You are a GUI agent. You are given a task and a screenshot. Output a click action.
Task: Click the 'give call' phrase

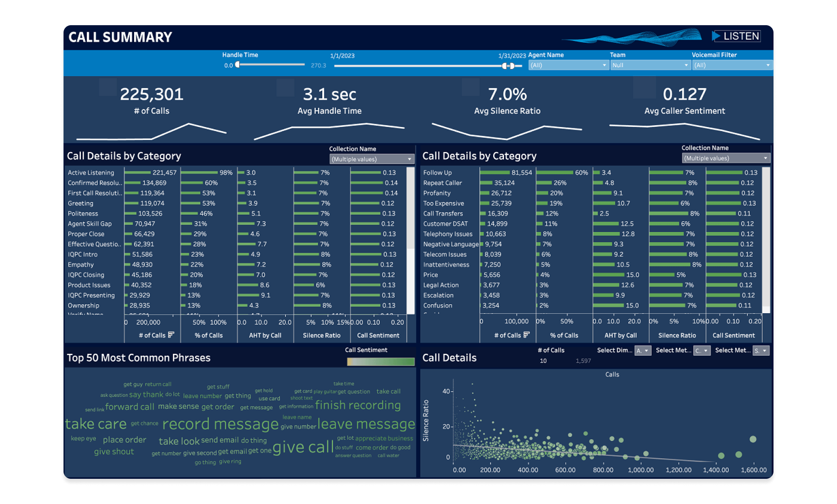click(303, 447)
